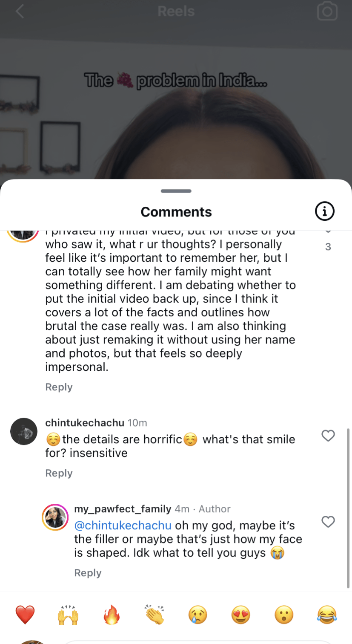React with the laughing tears emoji

[327, 615]
